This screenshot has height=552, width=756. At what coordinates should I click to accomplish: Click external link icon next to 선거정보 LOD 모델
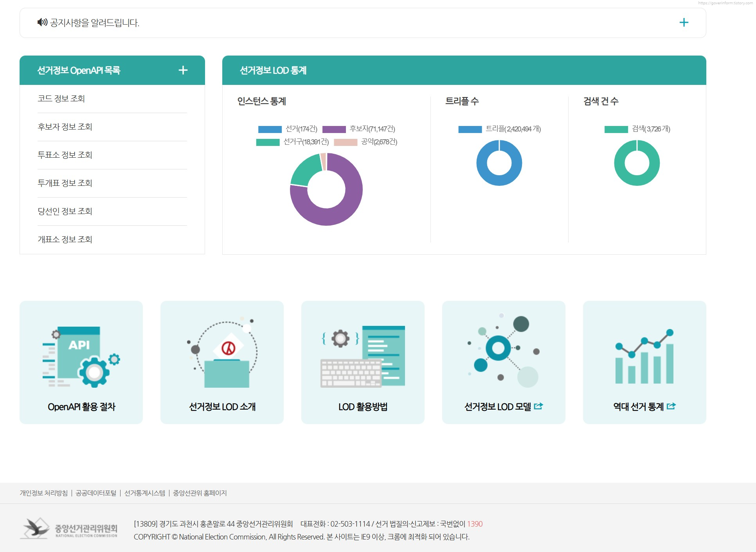pyautogui.click(x=538, y=406)
